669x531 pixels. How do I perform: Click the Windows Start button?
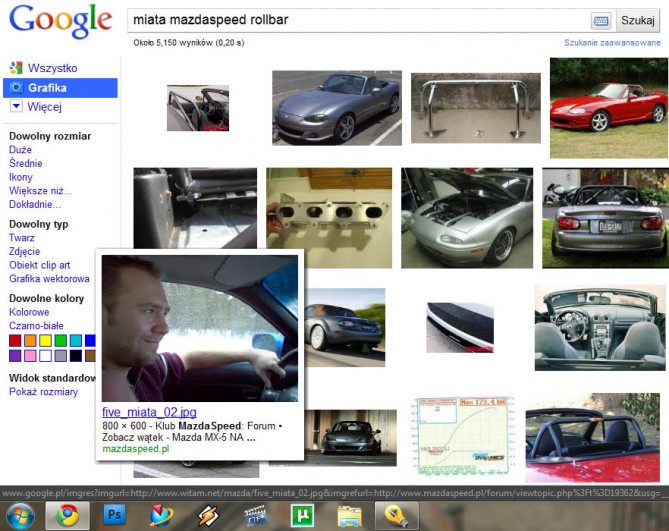click(x=20, y=516)
